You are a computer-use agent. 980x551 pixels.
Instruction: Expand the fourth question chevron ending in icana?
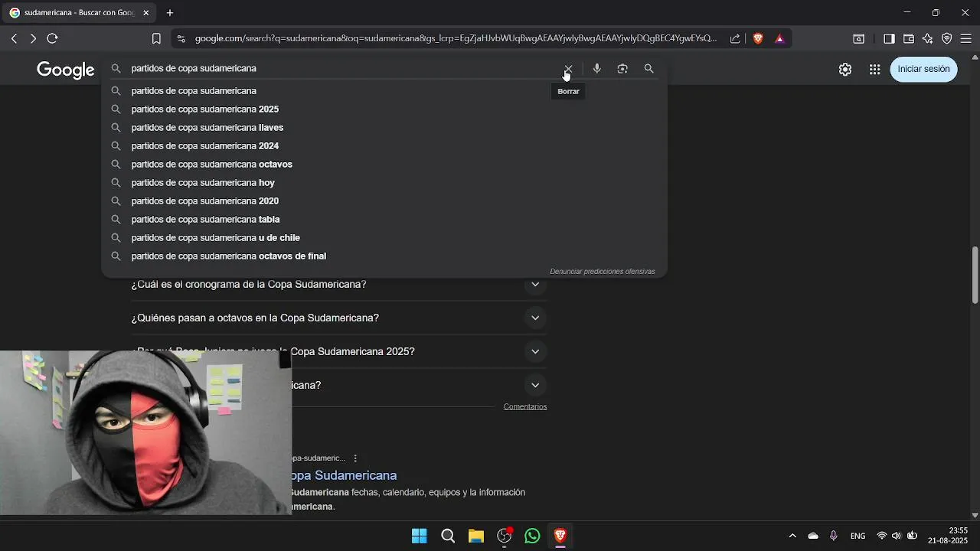click(535, 386)
